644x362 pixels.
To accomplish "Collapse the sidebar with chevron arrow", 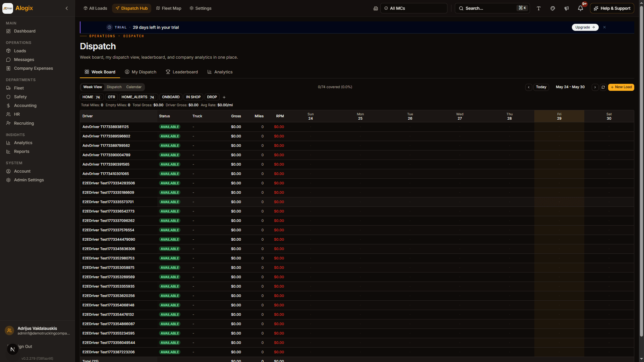I will 67,8.
